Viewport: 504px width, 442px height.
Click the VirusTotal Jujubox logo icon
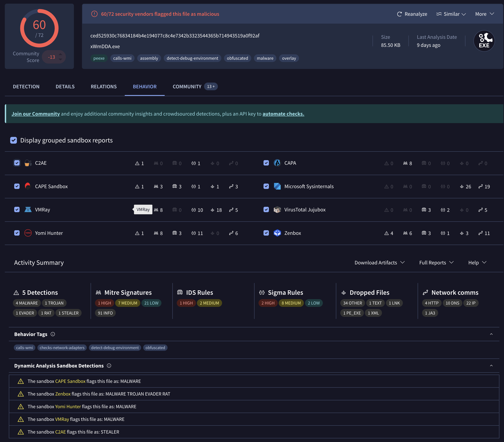click(x=277, y=210)
